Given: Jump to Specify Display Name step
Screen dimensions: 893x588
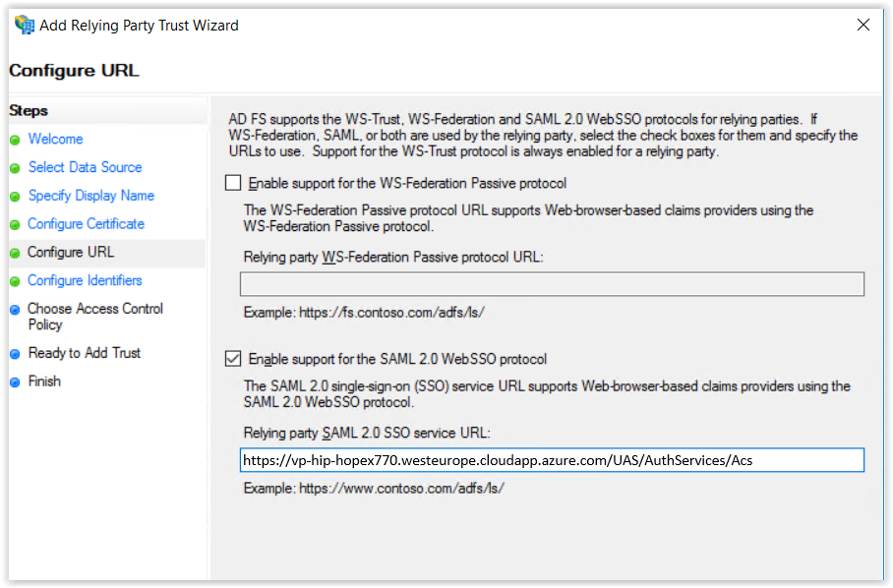Looking at the screenshot, I should [x=90, y=197].
